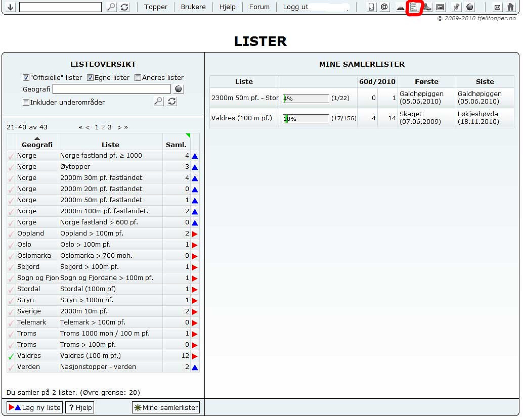Click the Mine samlerlister button

tap(166, 407)
